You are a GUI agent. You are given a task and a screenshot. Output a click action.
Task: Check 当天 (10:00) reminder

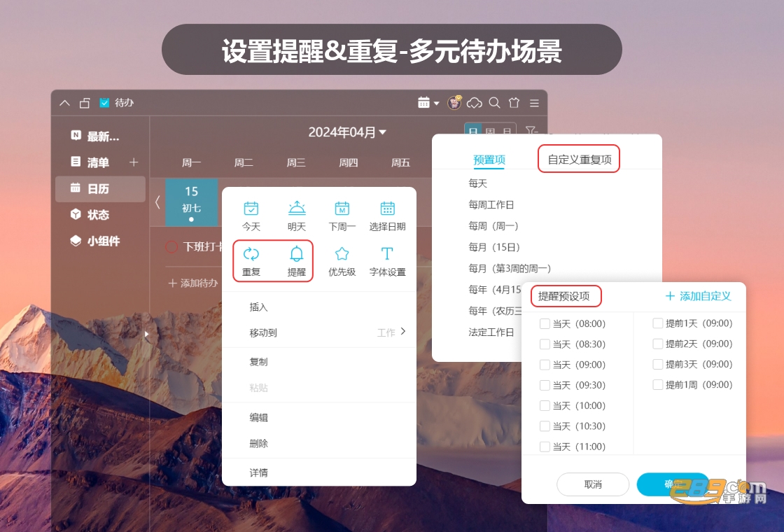pyautogui.click(x=545, y=405)
